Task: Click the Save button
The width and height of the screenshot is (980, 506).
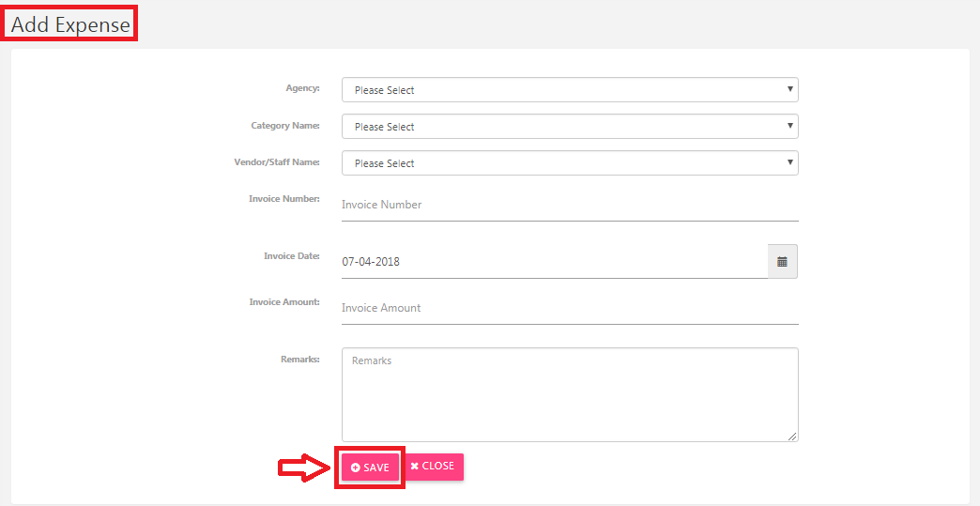Action: (370, 468)
